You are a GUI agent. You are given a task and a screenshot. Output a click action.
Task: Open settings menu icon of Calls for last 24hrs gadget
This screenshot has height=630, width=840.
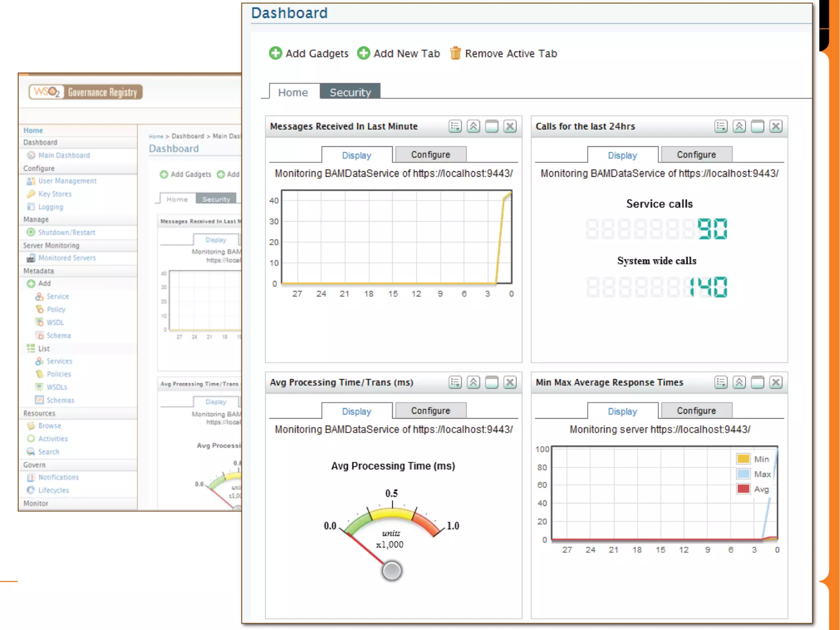[x=721, y=126]
